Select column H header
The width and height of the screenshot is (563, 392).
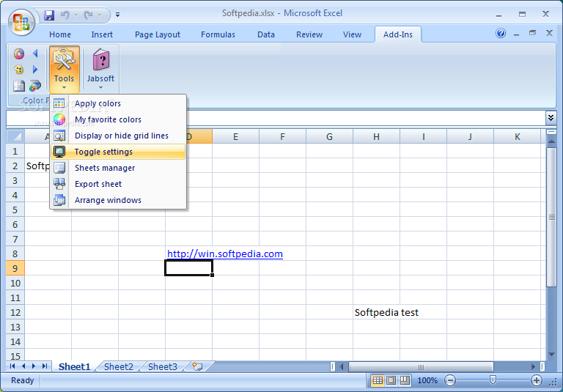coord(376,136)
